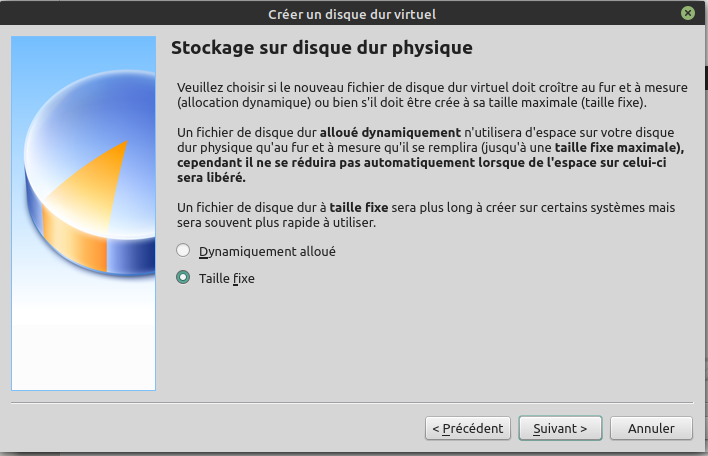This screenshot has height=456, width=708.
Task: Click the "Dynamiquement alloué" option label
Action: 267,251
